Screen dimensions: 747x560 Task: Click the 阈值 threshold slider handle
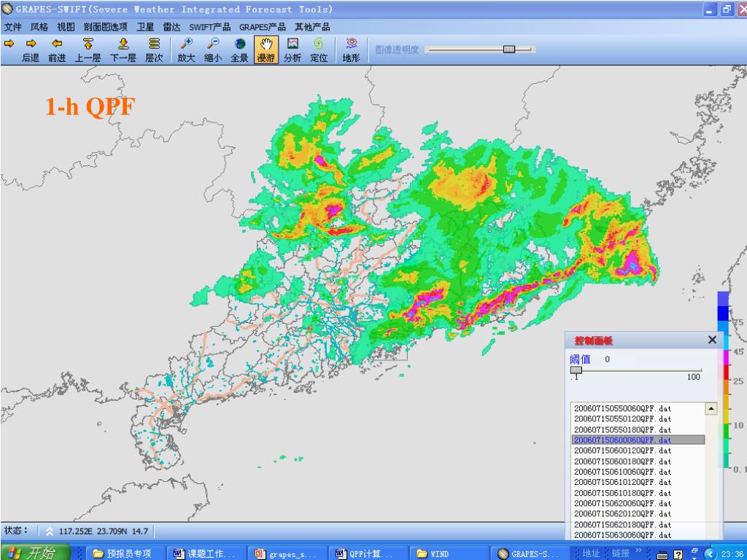576,370
